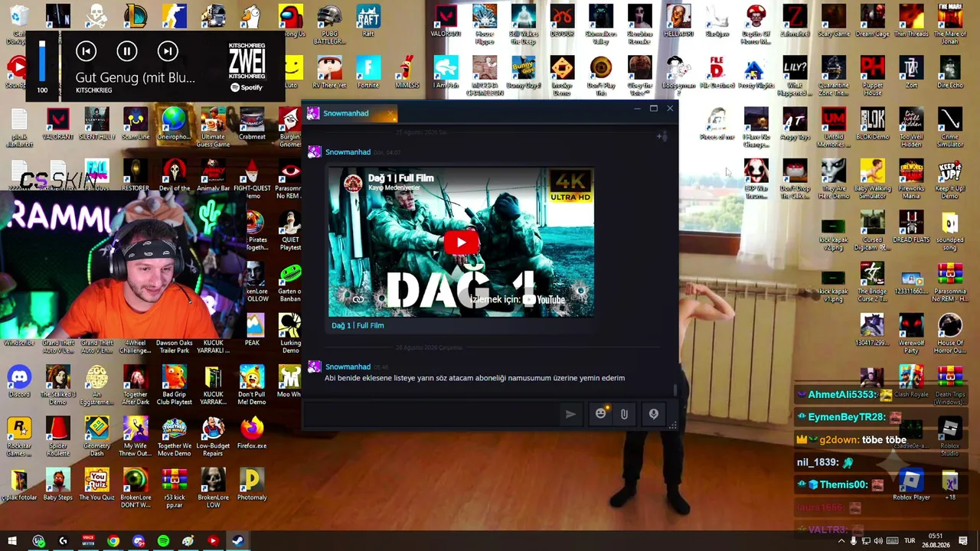
Task: Play the Dağ 1 YouTube video preview
Action: coord(461,243)
